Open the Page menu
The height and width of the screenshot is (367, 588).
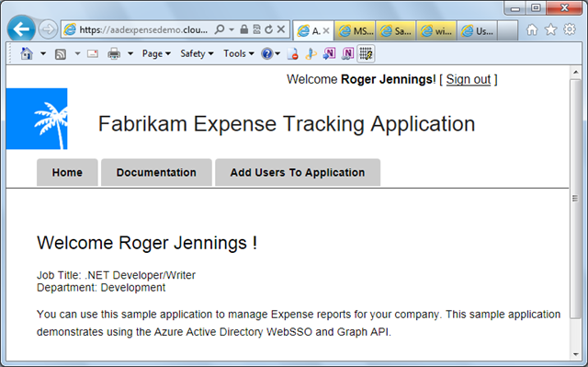156,53
